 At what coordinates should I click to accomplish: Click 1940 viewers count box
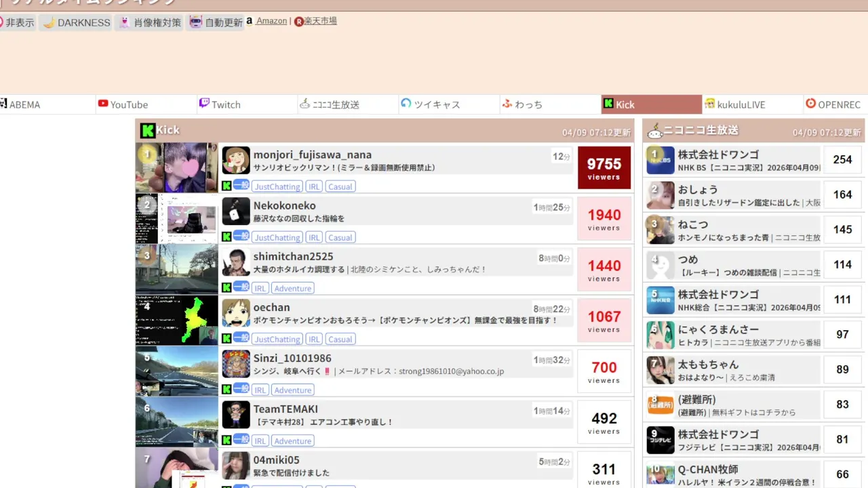604,219
